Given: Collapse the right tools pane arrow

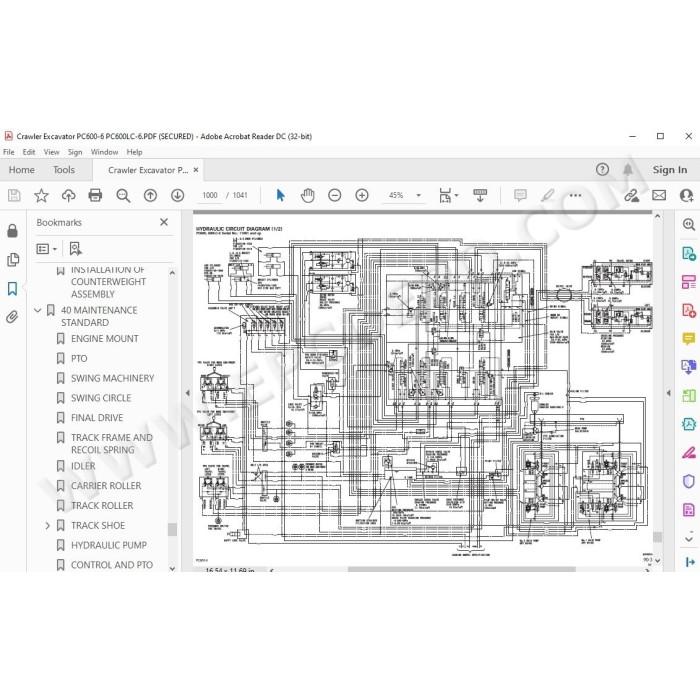Looking at the screenshot, I should [x=668, y=393].
